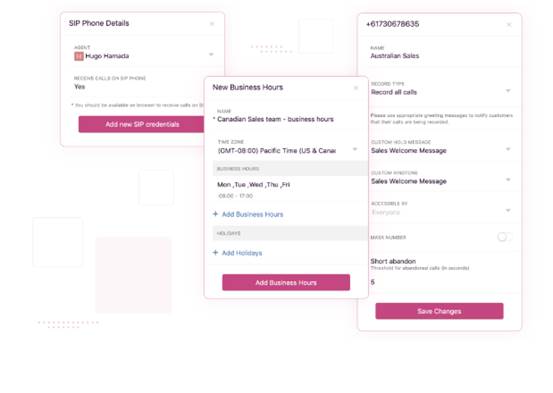This screenshot has width=553, height=393.
Task: Click the plus icon beside Add Business Hours
Action: [215, 214]
